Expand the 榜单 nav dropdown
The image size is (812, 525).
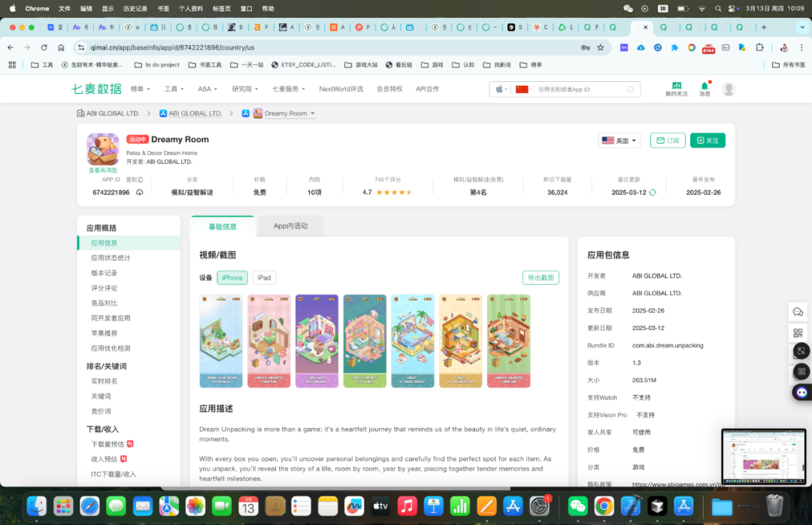[140, 90]
